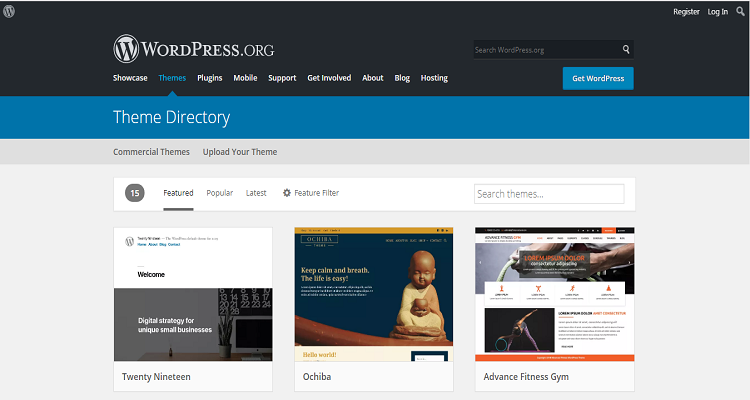Image resolution: width=750 pixels, height=400 pixels.
Task: Open the Plugins menu item
Action: click(x=210, y=78)
